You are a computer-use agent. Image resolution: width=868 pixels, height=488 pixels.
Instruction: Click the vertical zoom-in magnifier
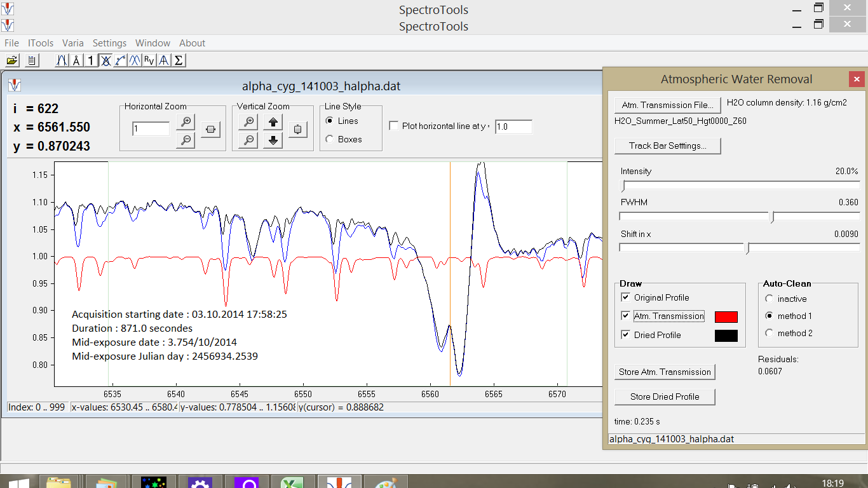(x=249, y=122)
